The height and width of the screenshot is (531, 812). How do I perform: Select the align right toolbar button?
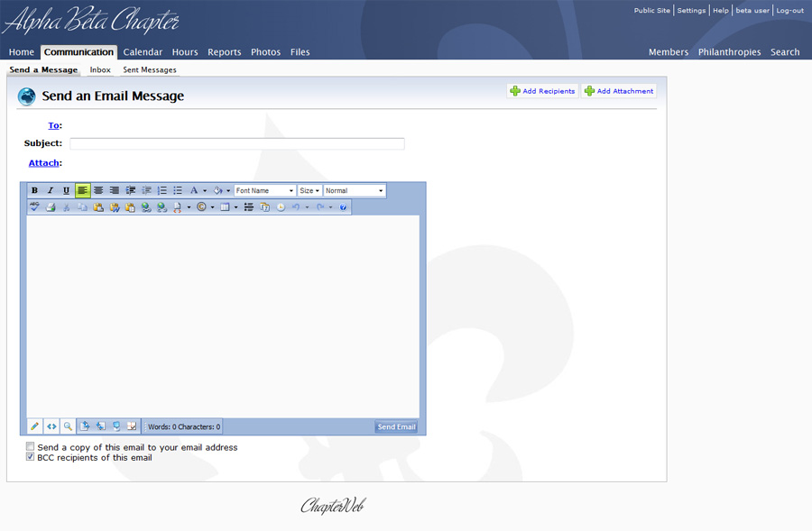coord(115,190)
